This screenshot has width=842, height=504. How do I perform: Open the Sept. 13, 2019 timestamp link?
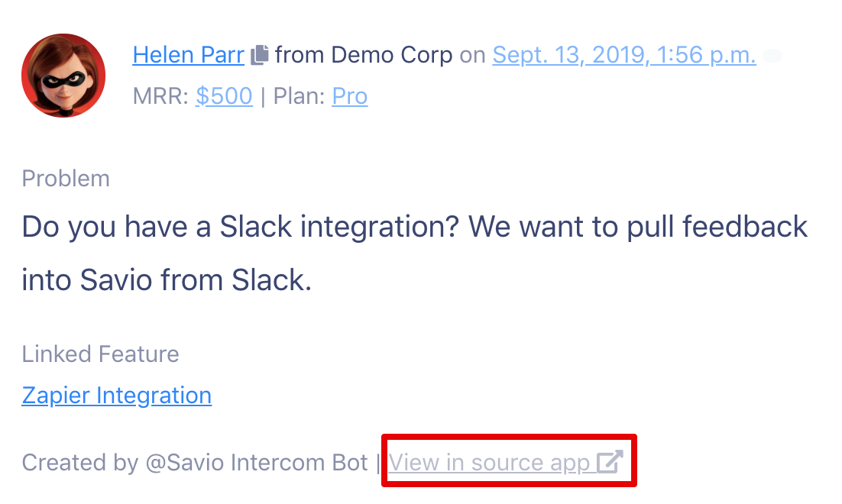624,55
